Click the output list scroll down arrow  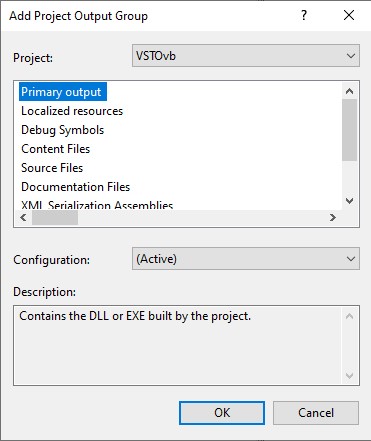click(349, 201)
